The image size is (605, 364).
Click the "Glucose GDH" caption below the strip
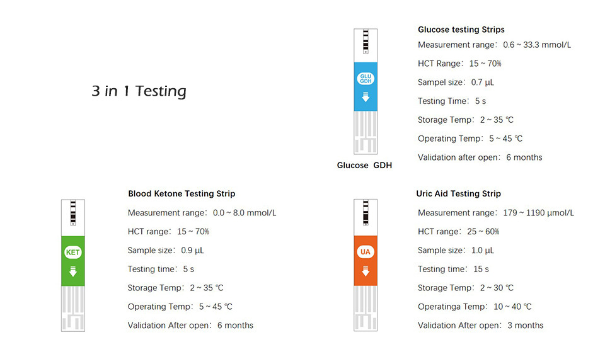coord(364,166)
